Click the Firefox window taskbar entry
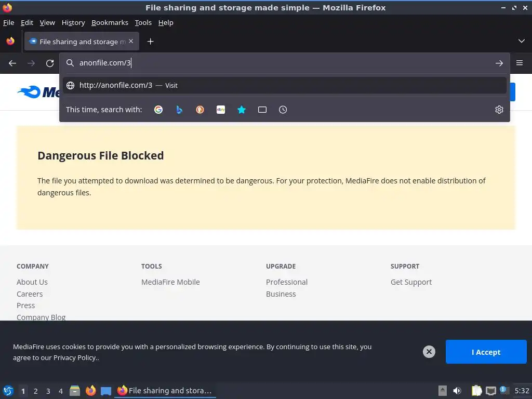532x399 pixels. click(x=165, y=391)
